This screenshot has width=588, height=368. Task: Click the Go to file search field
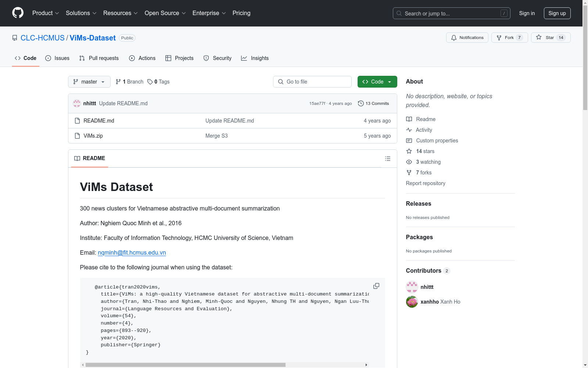coord(312,82)
